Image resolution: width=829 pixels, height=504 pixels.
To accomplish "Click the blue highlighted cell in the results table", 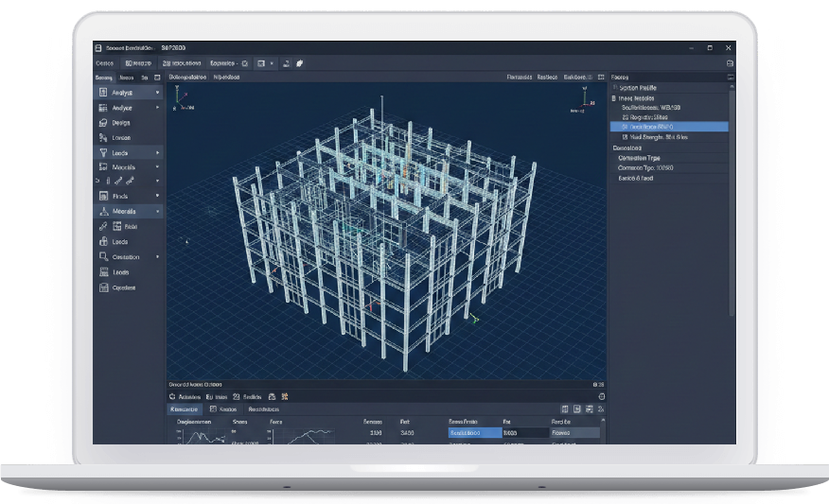I will [x=475, y=433].
